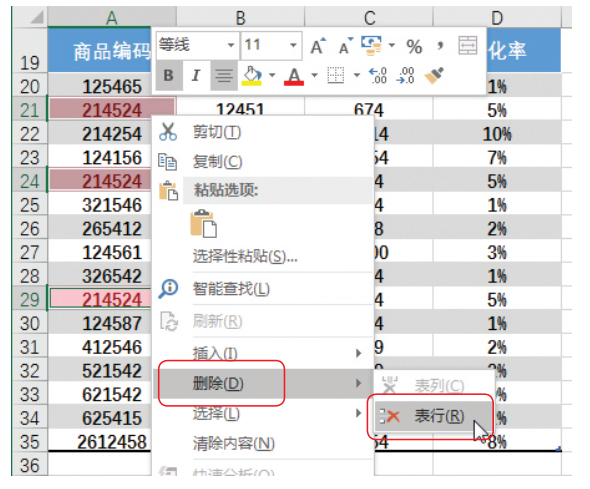Toggle center alignment in mini toolbar
Image resolution: width=590 pixels, height=489 pixels.
(x=224, y=76)
